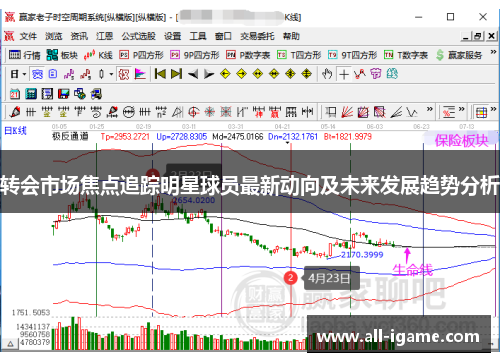Open the 9P四方形 tool
500x362 pixels.
[x=195, y=55]
